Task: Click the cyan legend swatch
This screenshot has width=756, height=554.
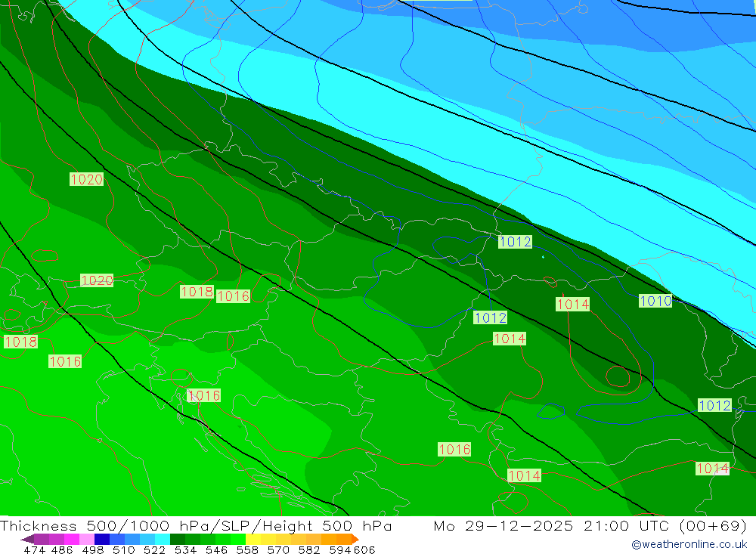Action: (x=163, y=539)
